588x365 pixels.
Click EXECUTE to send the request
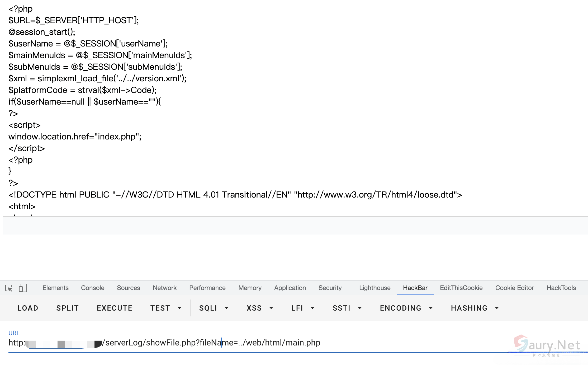pyautogui.click(x=115, y=308)
